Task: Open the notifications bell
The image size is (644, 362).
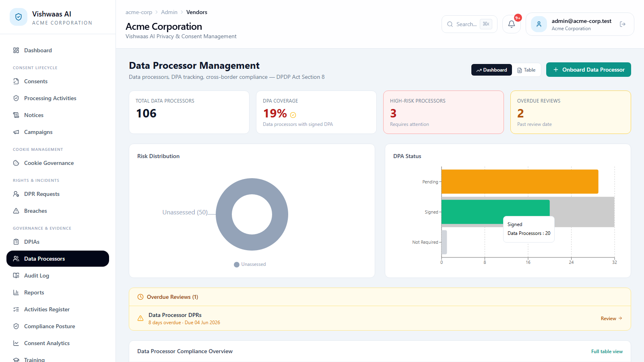Action: [512, 24]
